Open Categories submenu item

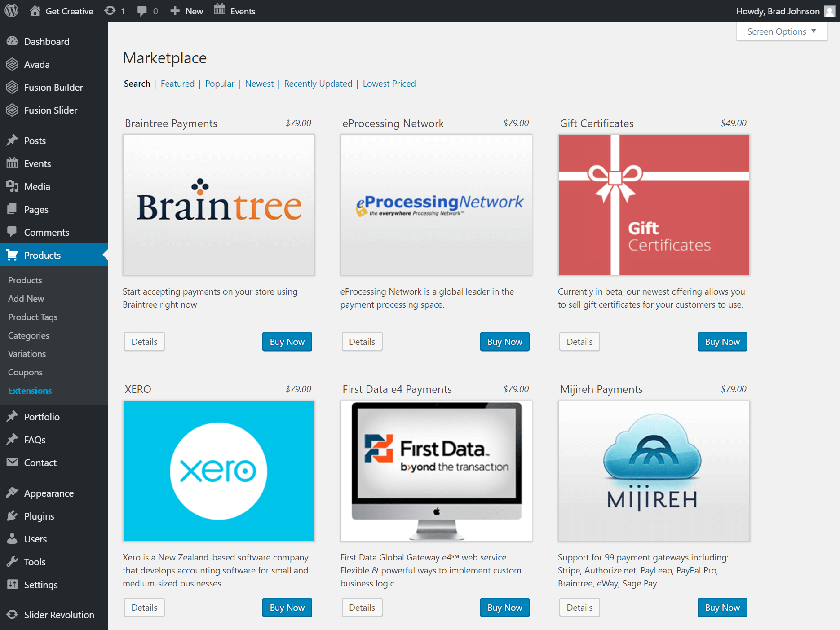point(29,335)
